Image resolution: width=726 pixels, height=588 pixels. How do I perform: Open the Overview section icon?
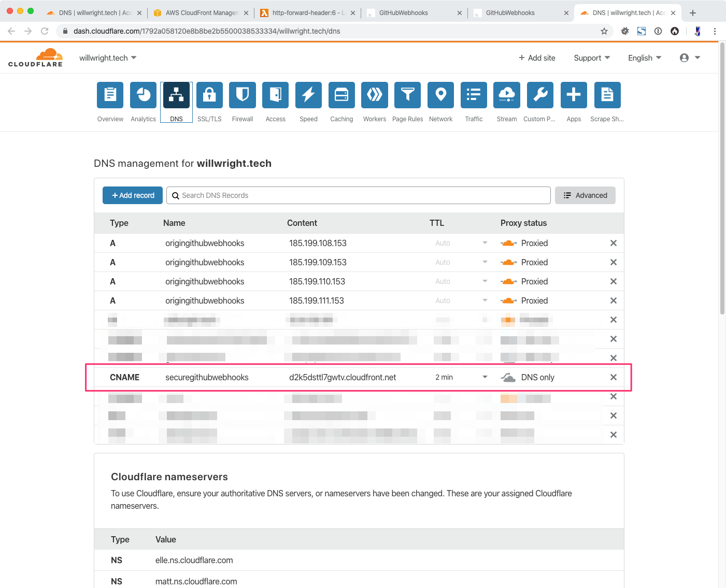pyautogui.click(x=110, y=95)
